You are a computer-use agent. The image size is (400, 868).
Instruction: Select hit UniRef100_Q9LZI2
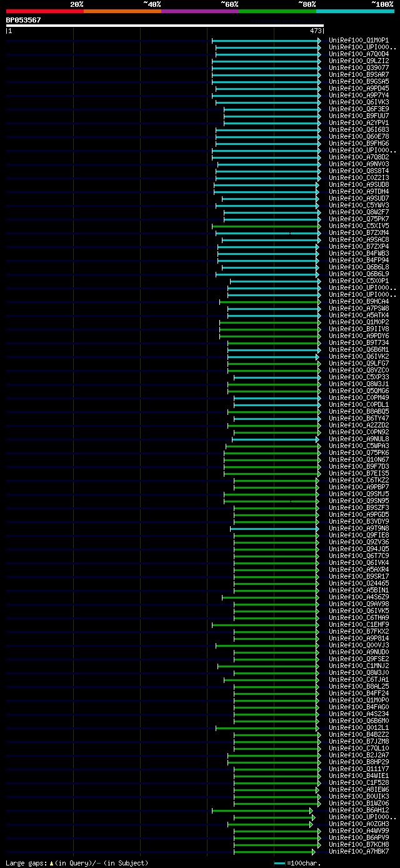click(359, 61)
